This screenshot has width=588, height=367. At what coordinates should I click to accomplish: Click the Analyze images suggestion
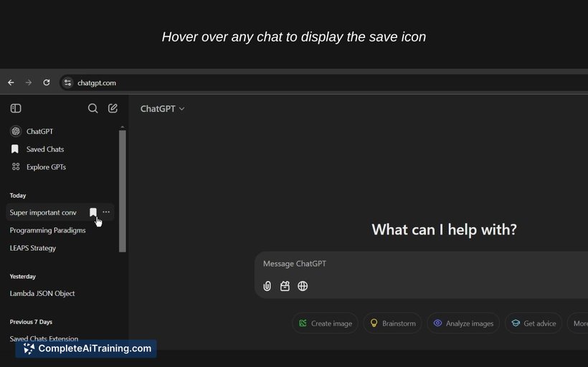[x=463, y=323]
